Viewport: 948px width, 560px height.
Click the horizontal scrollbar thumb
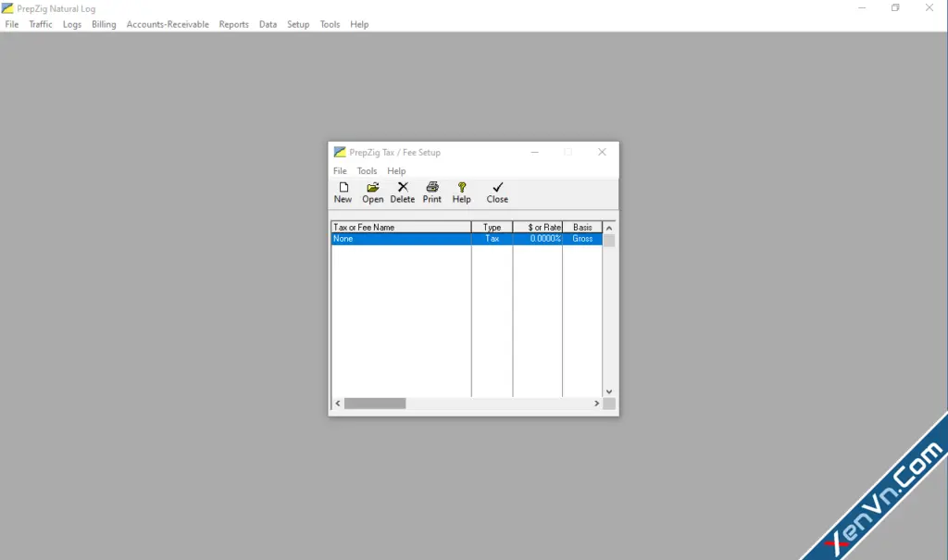click(x=375, y=404)
